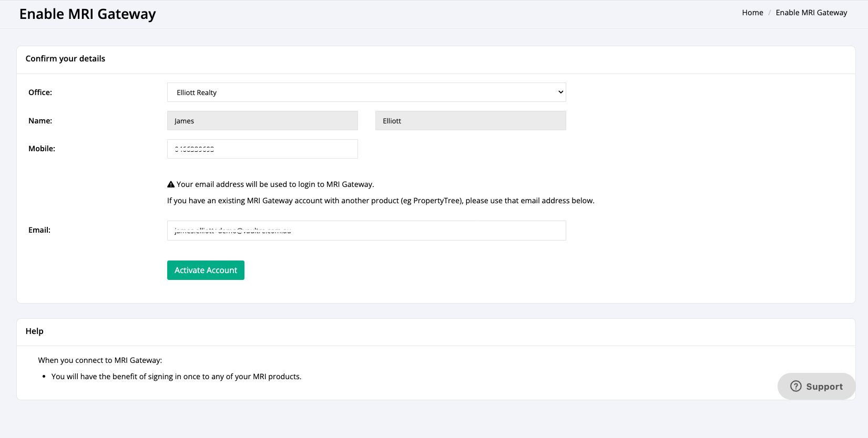Focus the Mobile number input field
The width and height of the screenshot is (868, 438).
tap(262, 149)
